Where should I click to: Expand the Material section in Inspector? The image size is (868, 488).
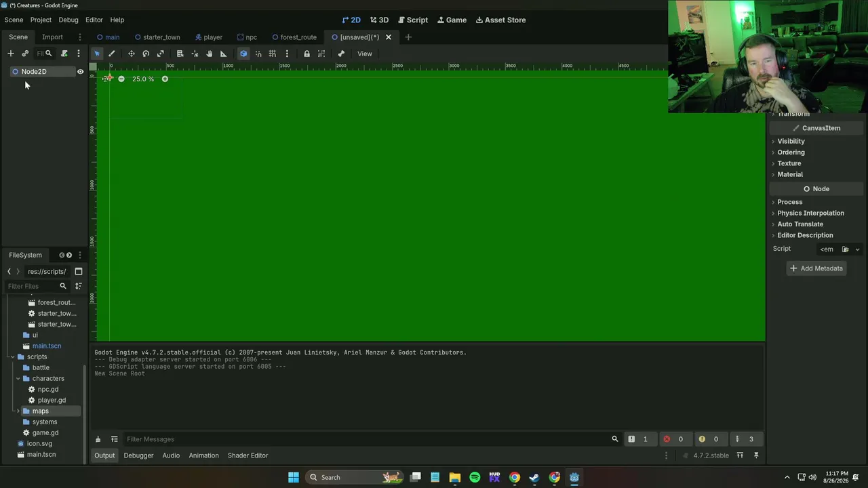click(789, 174)
